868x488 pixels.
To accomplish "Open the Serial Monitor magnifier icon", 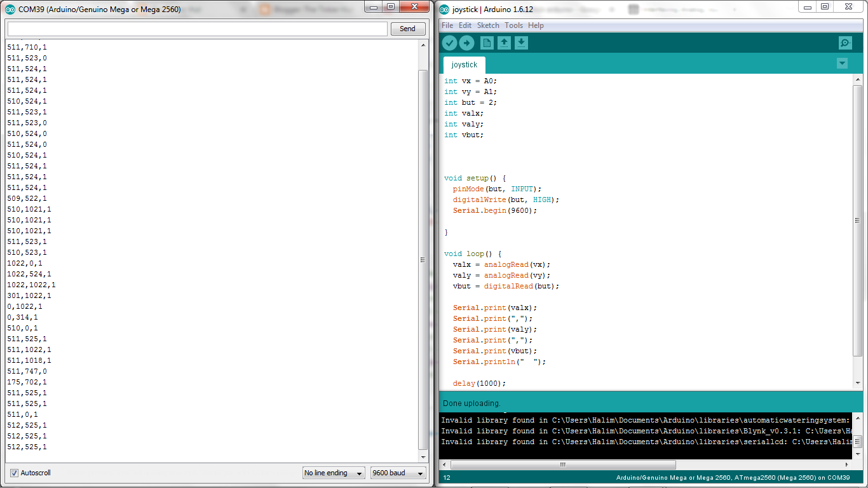I will (x=844, y=43).
